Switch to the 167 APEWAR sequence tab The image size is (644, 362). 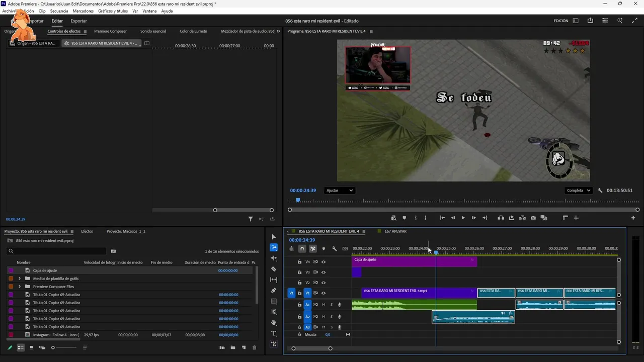[395, 231]
